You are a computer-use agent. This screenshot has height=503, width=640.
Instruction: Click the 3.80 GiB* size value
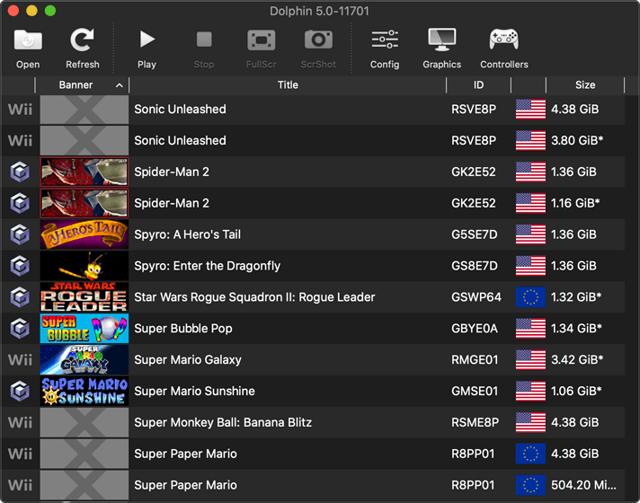point(577,140)
